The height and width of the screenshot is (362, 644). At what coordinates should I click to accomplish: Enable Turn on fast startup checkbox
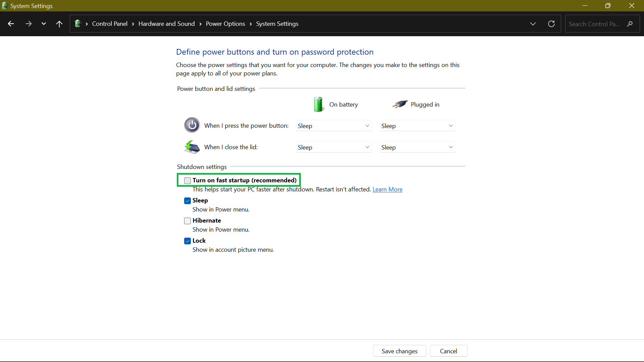[x=186, y=180]
